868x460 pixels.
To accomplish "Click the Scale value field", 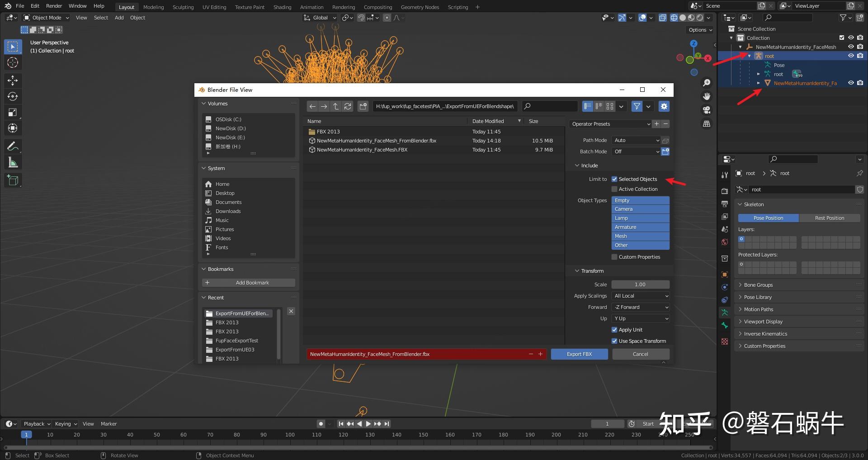I will pos(640,285).
